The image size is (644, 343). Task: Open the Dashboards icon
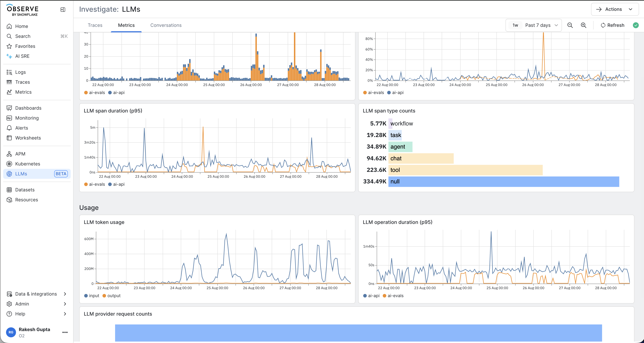pos(9,108)
